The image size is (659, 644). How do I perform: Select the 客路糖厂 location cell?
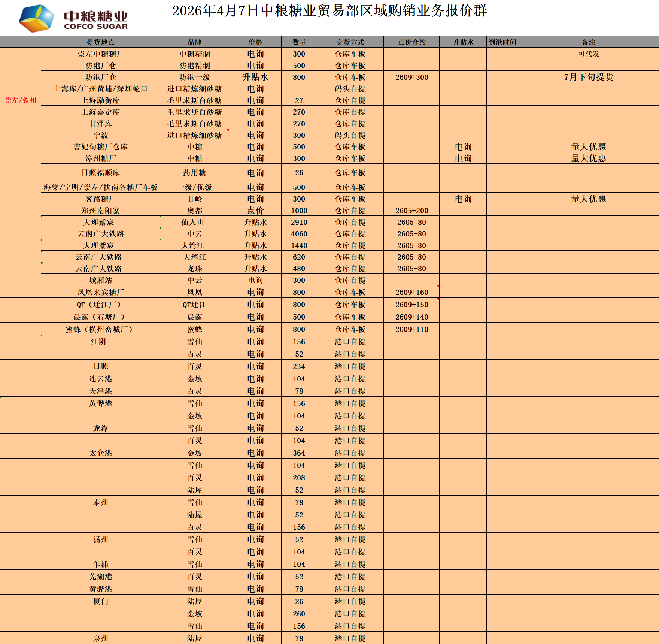(100, 199)
